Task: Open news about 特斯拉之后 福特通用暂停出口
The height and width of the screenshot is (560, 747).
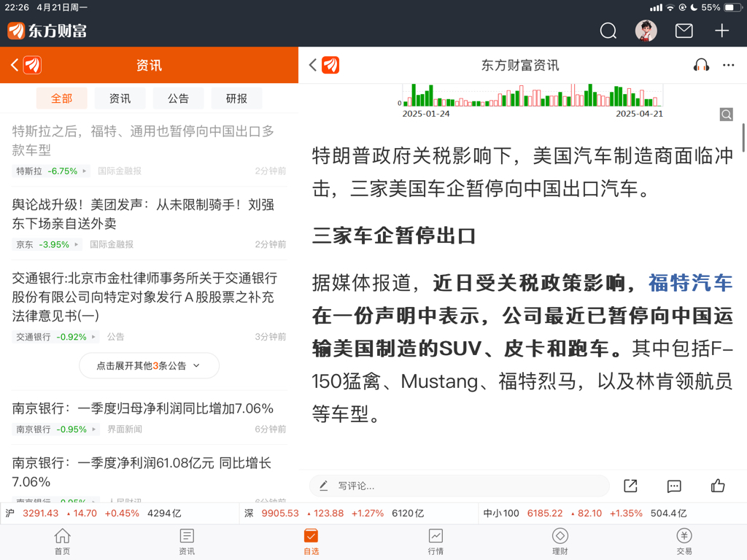Action: point(143,141)
